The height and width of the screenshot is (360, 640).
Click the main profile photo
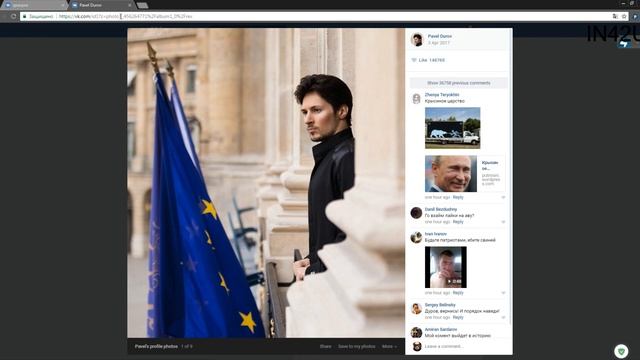266,183
